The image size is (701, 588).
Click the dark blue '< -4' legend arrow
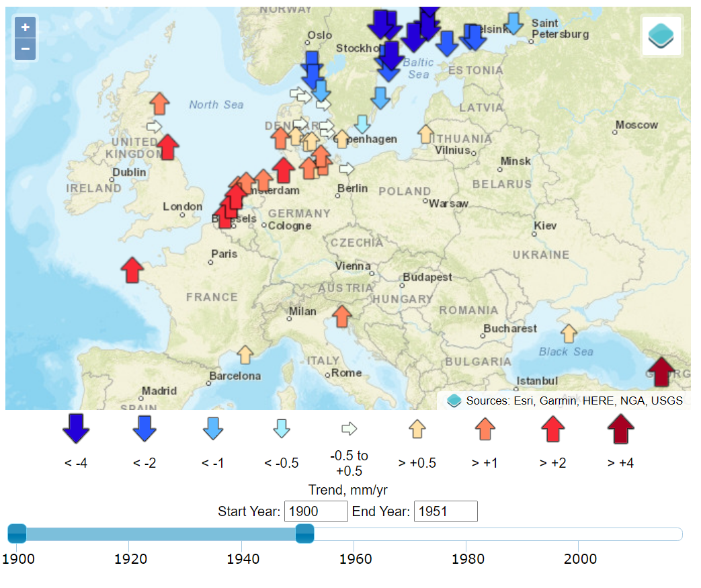tap(76, 429)
